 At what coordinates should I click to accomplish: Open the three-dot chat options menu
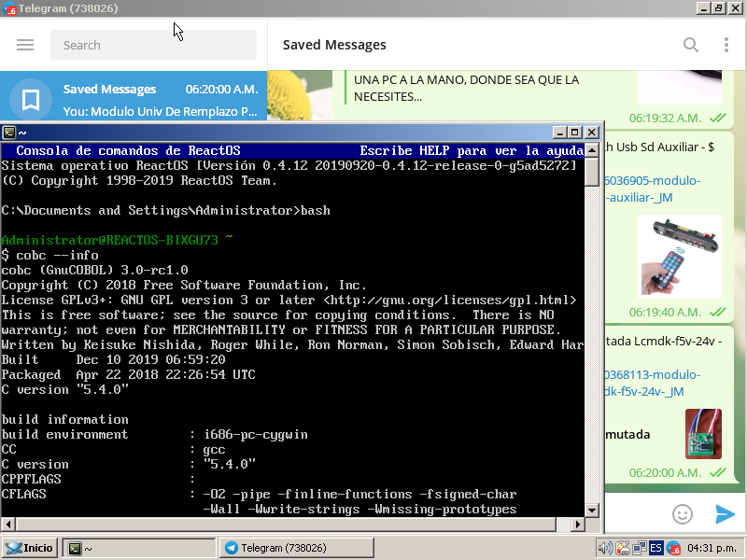[x=726, y=45]
